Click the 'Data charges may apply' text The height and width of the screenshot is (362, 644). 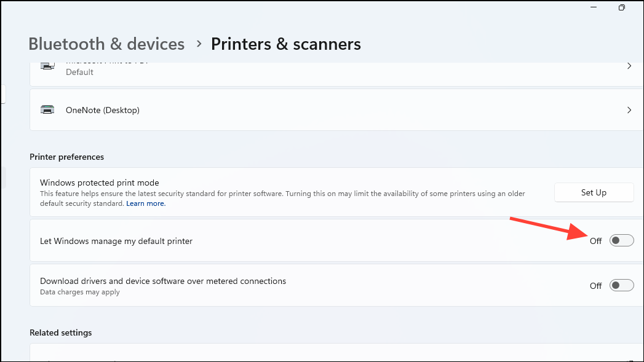click(79, 292)
